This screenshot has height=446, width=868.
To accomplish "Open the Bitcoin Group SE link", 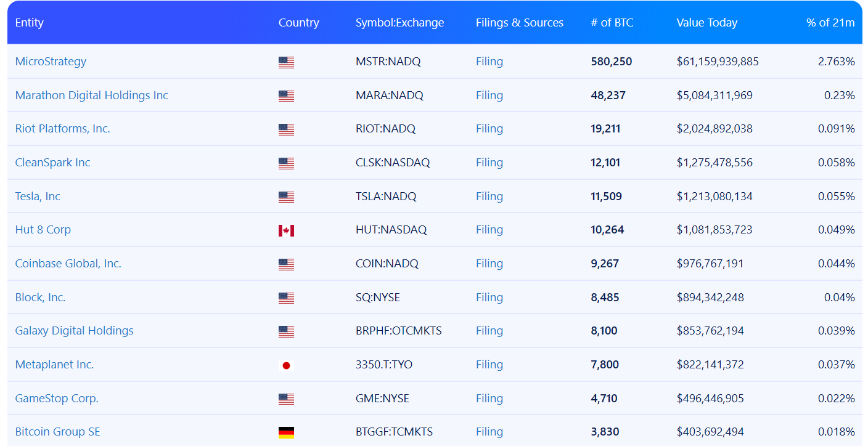I will (x=58, y=432).
